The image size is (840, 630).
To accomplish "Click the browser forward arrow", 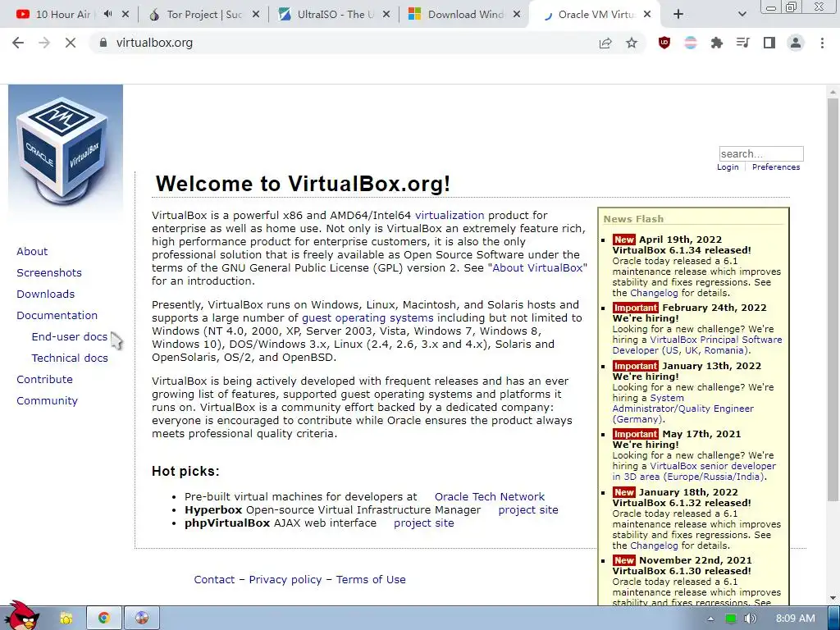I will 44,43.
